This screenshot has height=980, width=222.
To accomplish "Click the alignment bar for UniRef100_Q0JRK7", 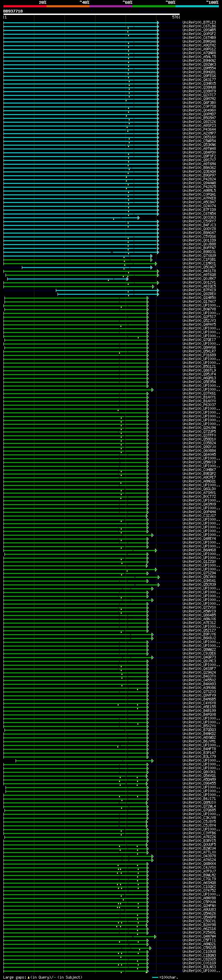I will [x=68, y=279].
